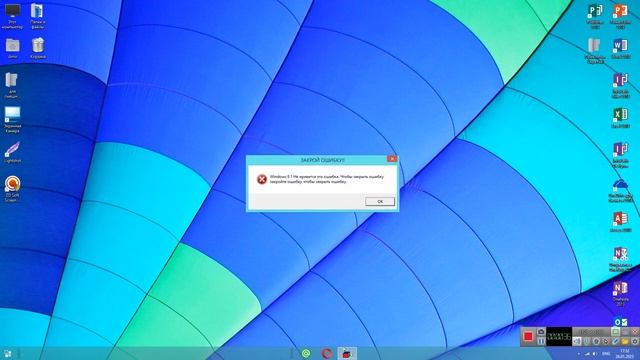The width and height of the screenshot is (640, 360).
Task: Toggle the cursor effect icon in recorder toolbar
Action: (606, 341)
